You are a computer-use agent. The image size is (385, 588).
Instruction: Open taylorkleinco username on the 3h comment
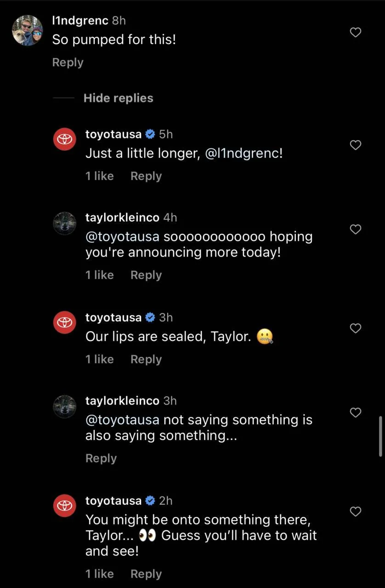(122, 400)
